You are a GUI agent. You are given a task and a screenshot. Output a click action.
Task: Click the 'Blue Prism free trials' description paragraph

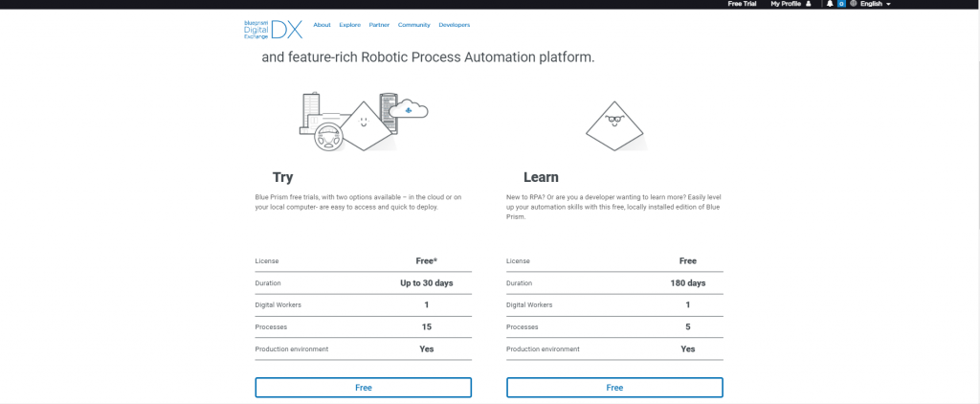click(x=359, y=202)
